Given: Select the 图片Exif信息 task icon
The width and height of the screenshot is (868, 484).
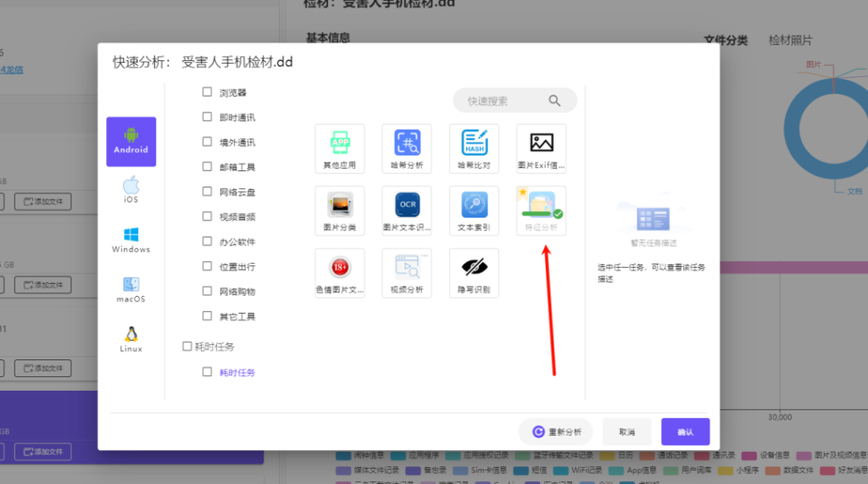Looking at the screenshot, I should 542,148.
